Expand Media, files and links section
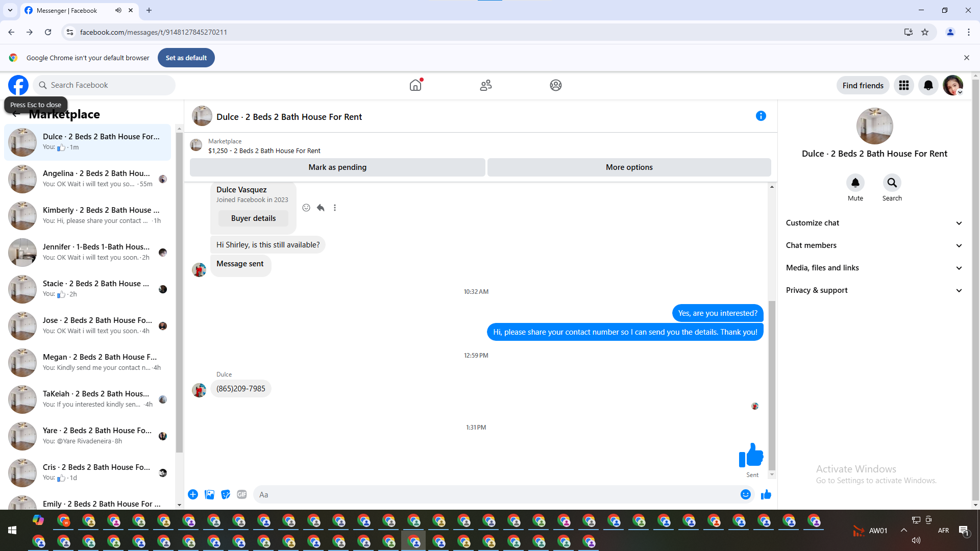980x551 pixels. click(874, 268)
